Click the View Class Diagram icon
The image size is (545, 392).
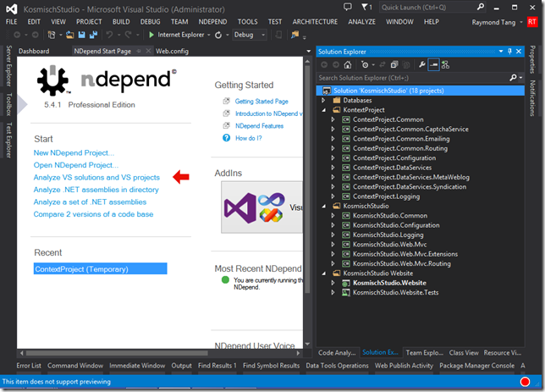(x=446, y=64)
